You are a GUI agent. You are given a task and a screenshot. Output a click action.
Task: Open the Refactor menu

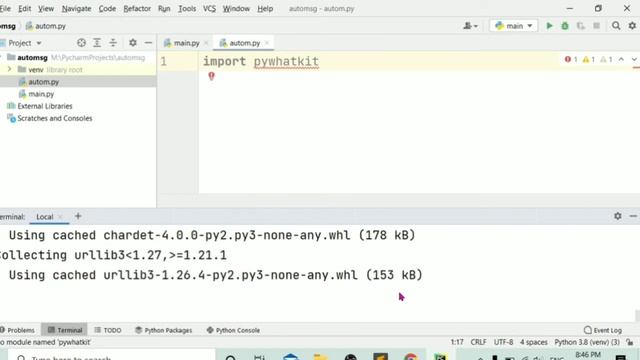pos(137,9)
